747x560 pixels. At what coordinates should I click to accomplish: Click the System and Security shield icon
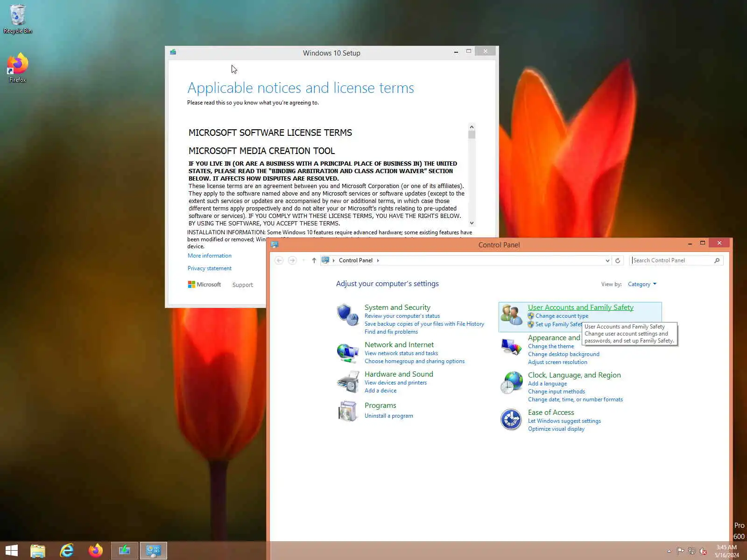click(x=347, y=315)
